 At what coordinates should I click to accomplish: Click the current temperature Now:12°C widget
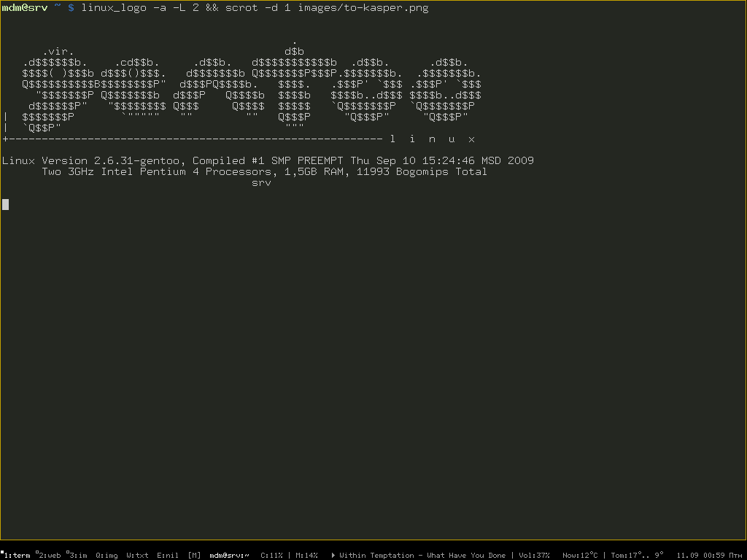click(580, 555)
